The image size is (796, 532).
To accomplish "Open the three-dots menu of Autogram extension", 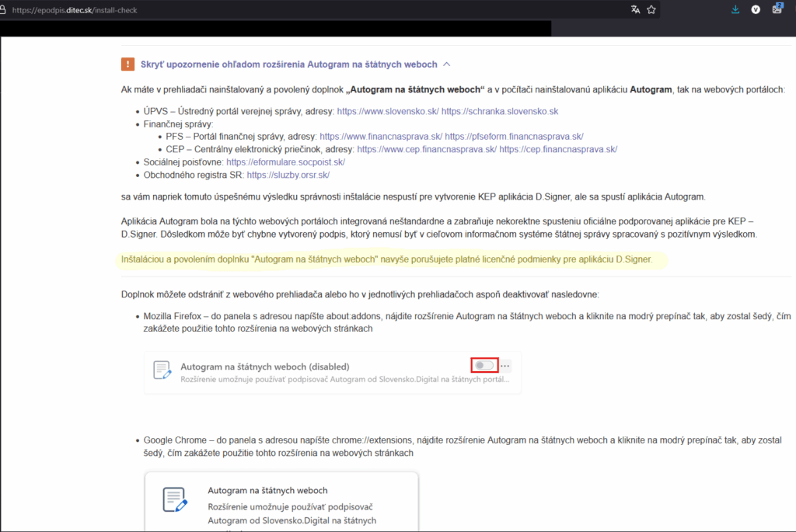I will (505, 366).
